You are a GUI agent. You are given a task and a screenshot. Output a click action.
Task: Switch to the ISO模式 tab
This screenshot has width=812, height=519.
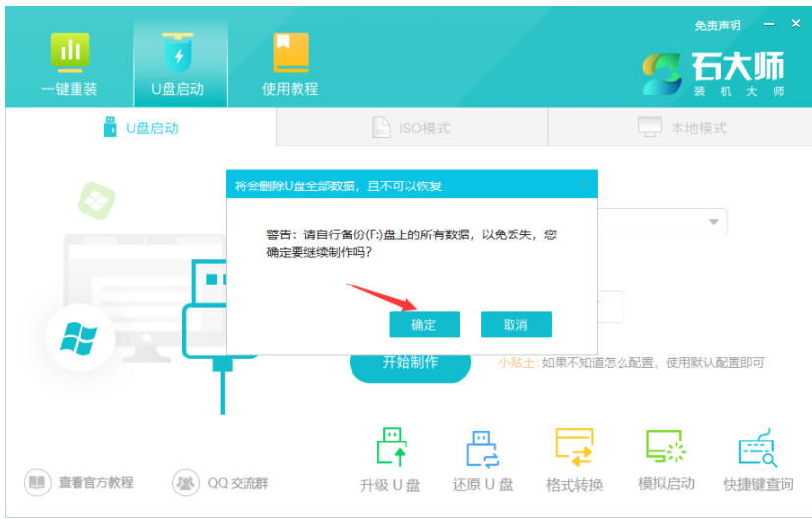[x=411, y=129]
